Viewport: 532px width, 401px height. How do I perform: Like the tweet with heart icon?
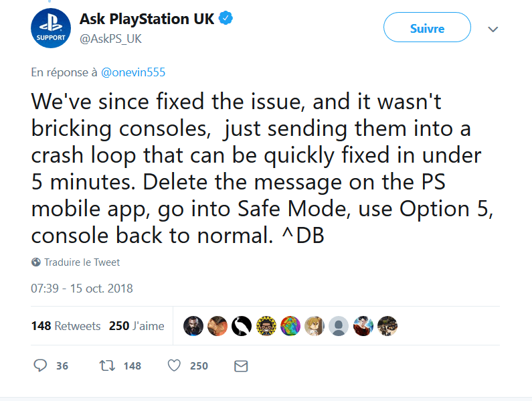(174, 366)
